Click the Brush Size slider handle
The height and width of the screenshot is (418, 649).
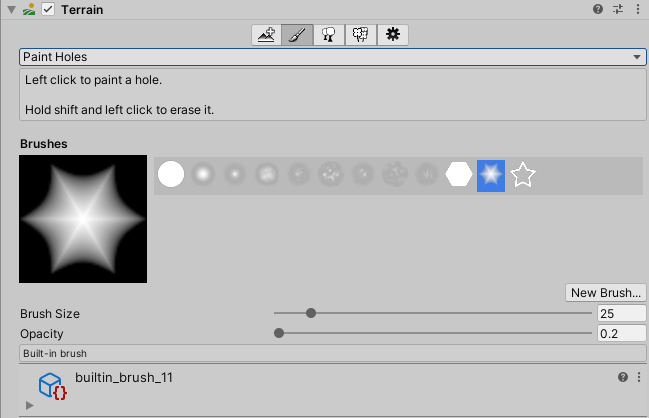coord(311,313)
